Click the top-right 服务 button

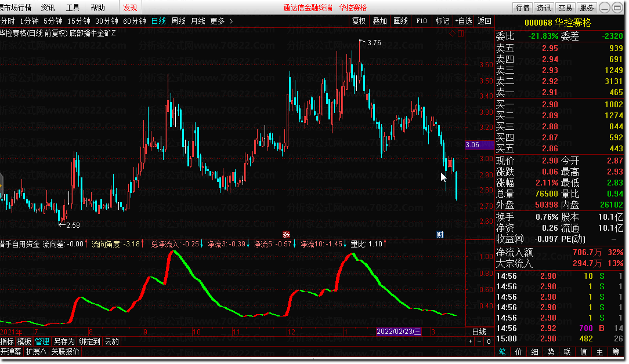587,8
